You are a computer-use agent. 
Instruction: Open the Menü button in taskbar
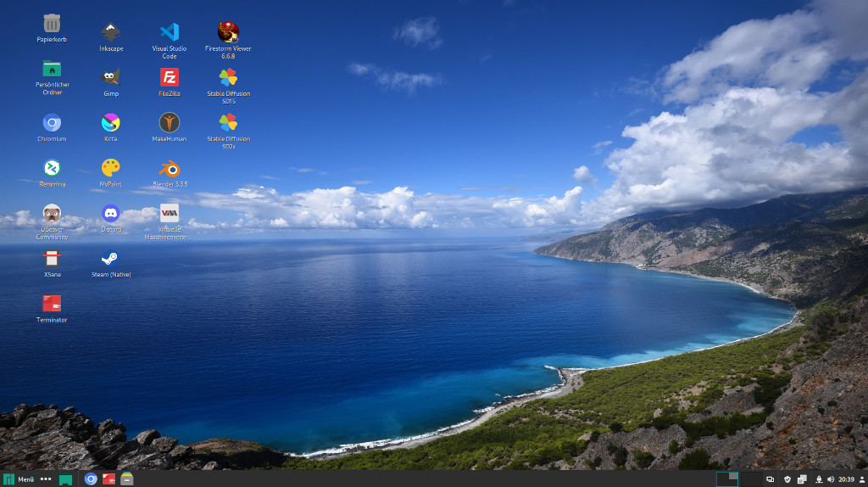[19, 479]
